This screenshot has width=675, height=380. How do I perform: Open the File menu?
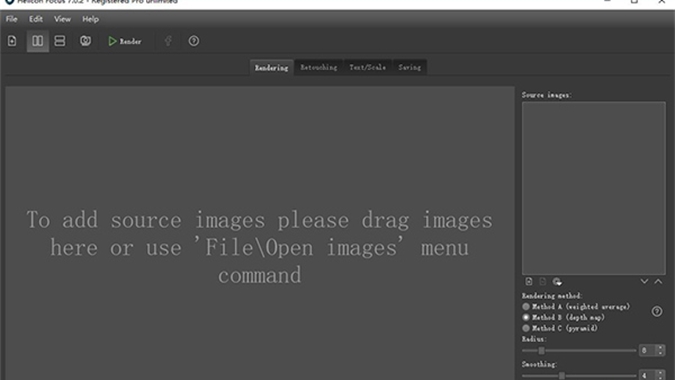coord(12,19)
